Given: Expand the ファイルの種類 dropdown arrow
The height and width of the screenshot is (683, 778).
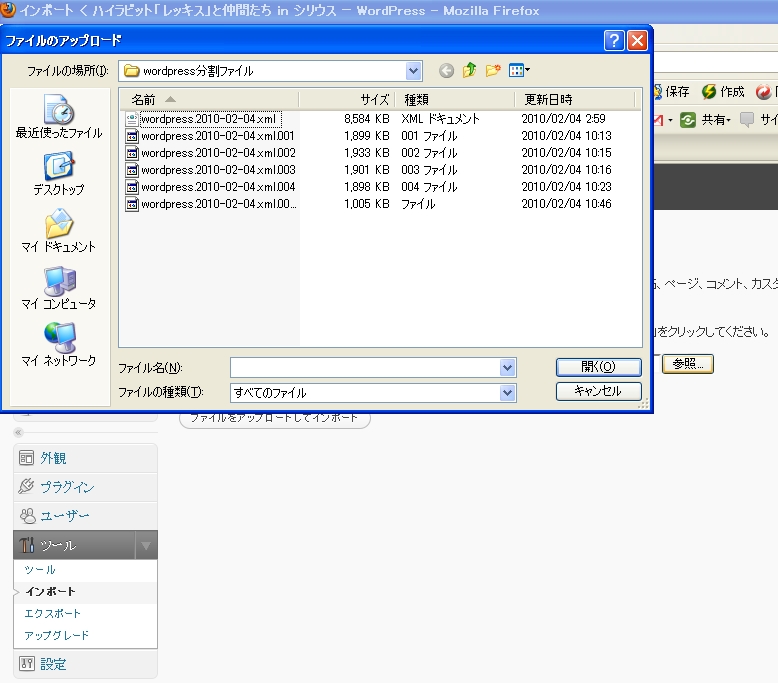Looking at the screenshot, I should 507,393.
